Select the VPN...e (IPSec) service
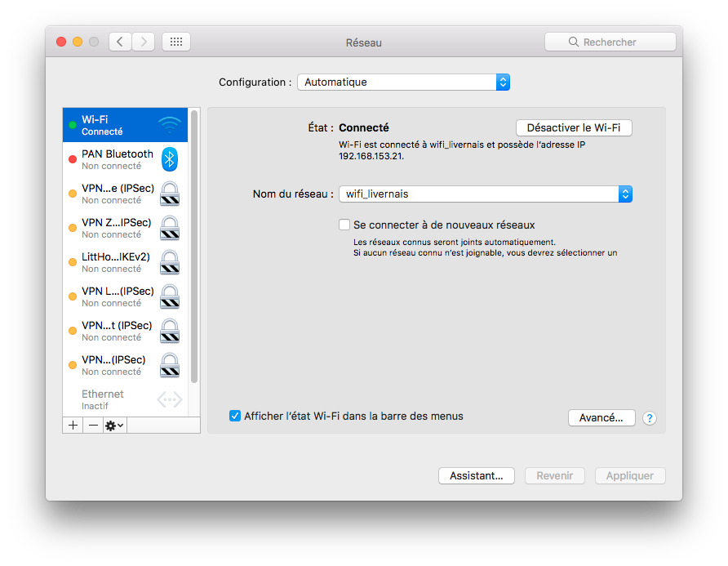This screenshot has height=566, width=728. (x=125, y=194)
